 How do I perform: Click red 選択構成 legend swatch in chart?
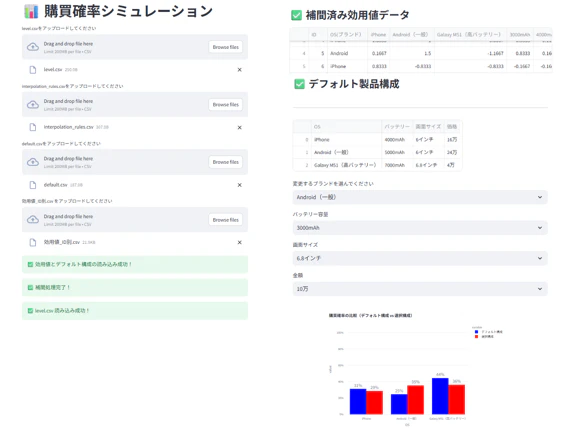477,337
